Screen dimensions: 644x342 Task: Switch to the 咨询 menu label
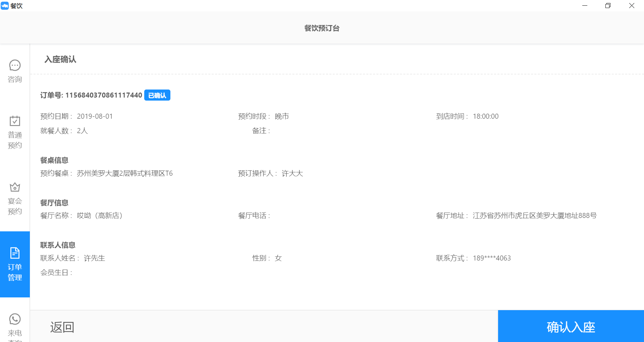point(15,79)
